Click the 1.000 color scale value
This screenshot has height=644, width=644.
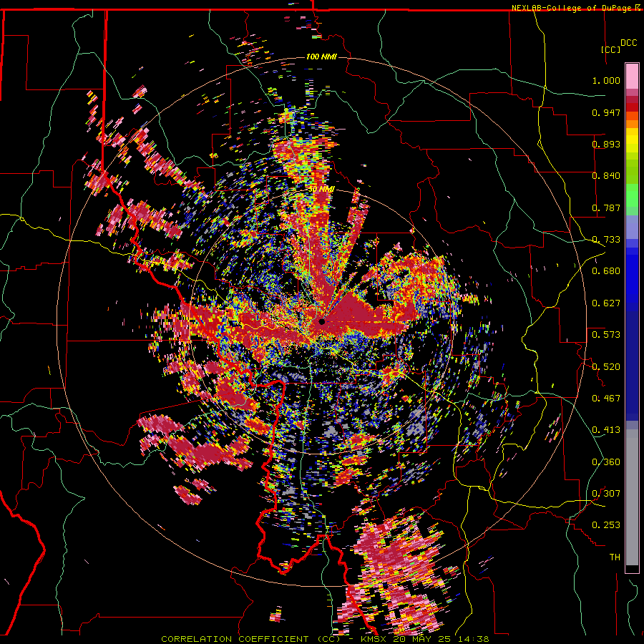pos(606,80)
